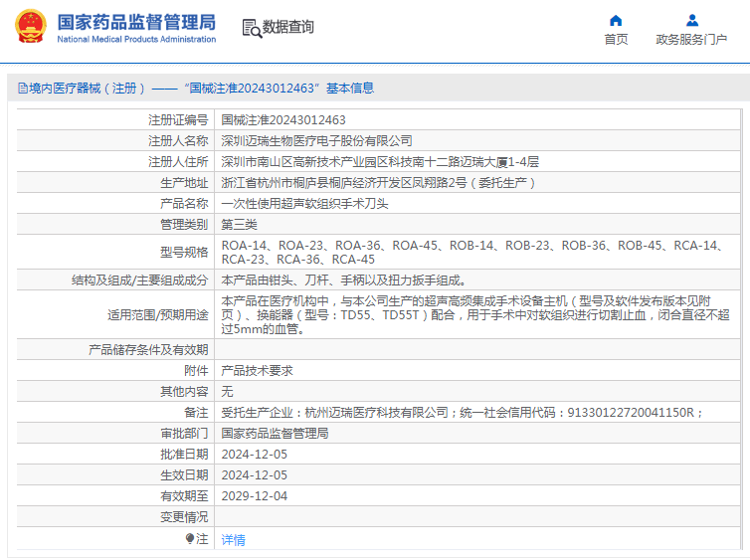Click model specification cell starting ROA-14
Viewport: 750px width, 560px height.
click(x=477, y=252)
